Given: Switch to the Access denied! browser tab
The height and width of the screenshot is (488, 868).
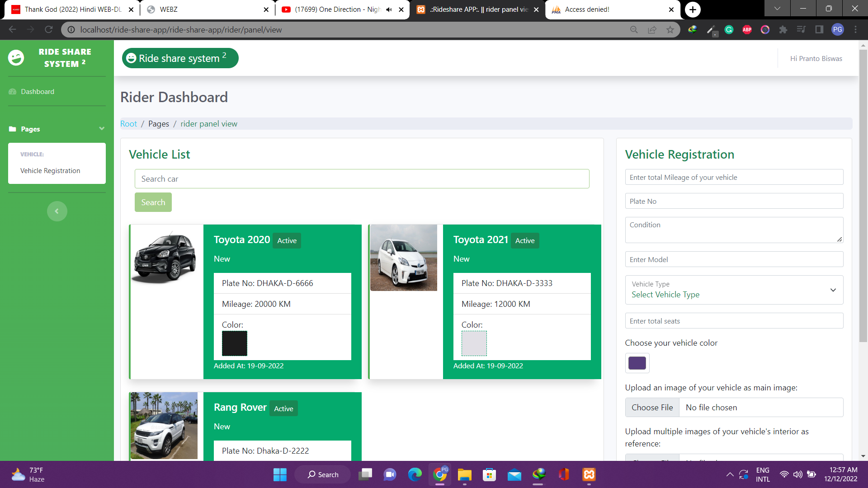Looking at the screenshot, I should tap(601, 9).
